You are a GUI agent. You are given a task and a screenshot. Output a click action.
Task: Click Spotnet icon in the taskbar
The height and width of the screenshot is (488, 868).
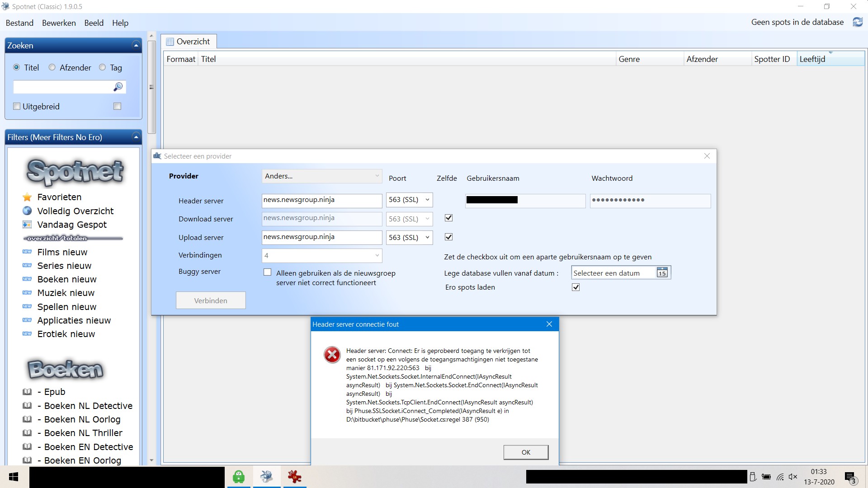click(267, 477)
